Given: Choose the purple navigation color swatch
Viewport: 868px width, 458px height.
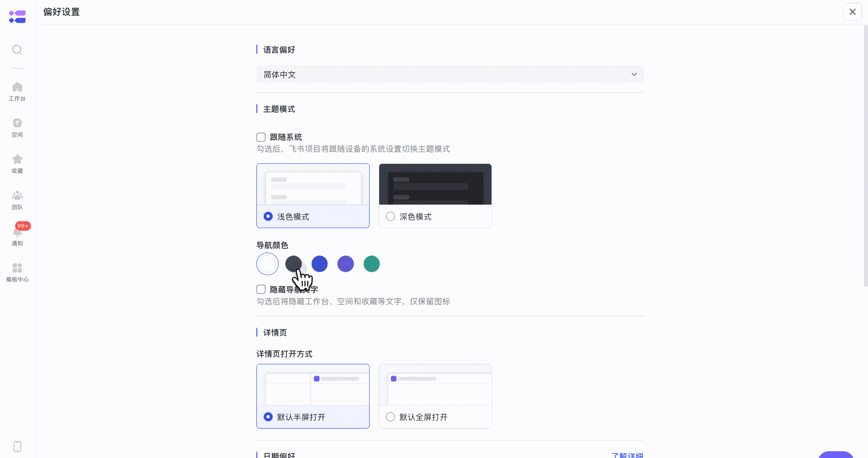Looking at the screenshot, I should coord(346,264).
